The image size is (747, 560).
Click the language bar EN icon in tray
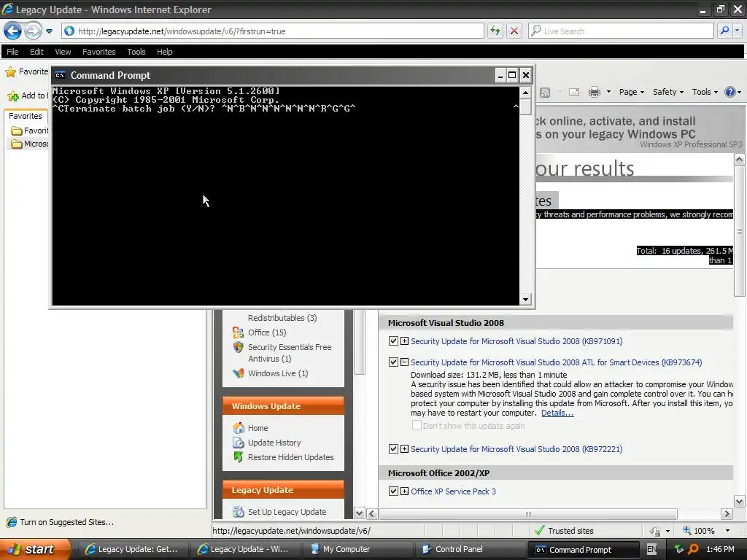651,549
